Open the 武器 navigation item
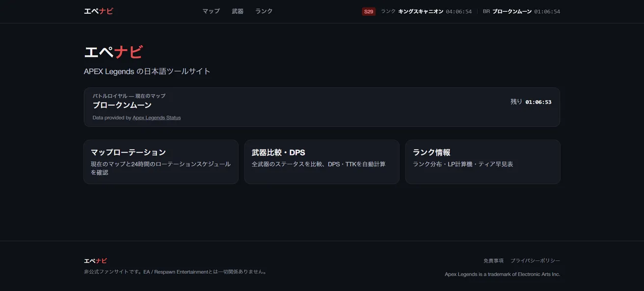Screen dimensions: 644x291 coord(238,11)
